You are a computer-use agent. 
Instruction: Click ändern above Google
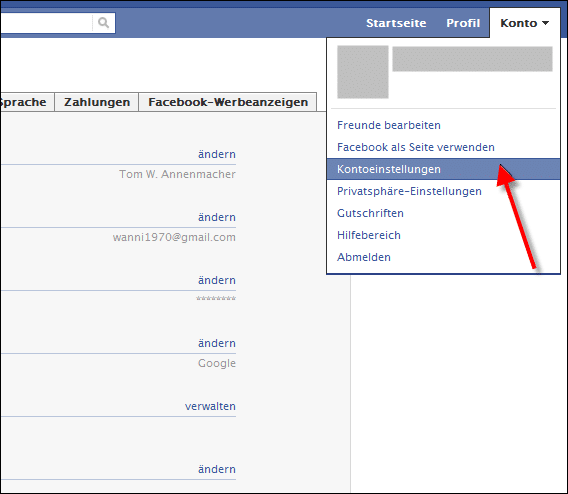(x=217, y=343)
